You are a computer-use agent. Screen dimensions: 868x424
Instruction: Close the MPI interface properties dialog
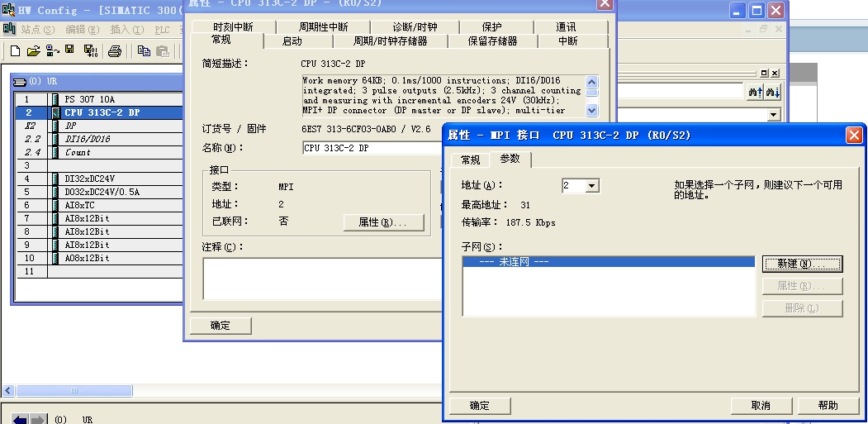[854, 135]
